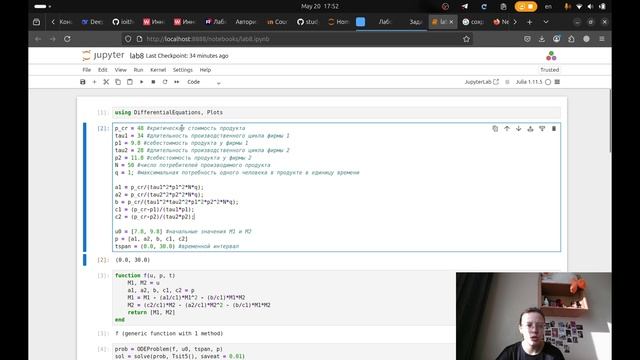Insert a new cell below with plus icon
Screen dimensions: 640x360
pyautogui.click(x=94, y=82)
